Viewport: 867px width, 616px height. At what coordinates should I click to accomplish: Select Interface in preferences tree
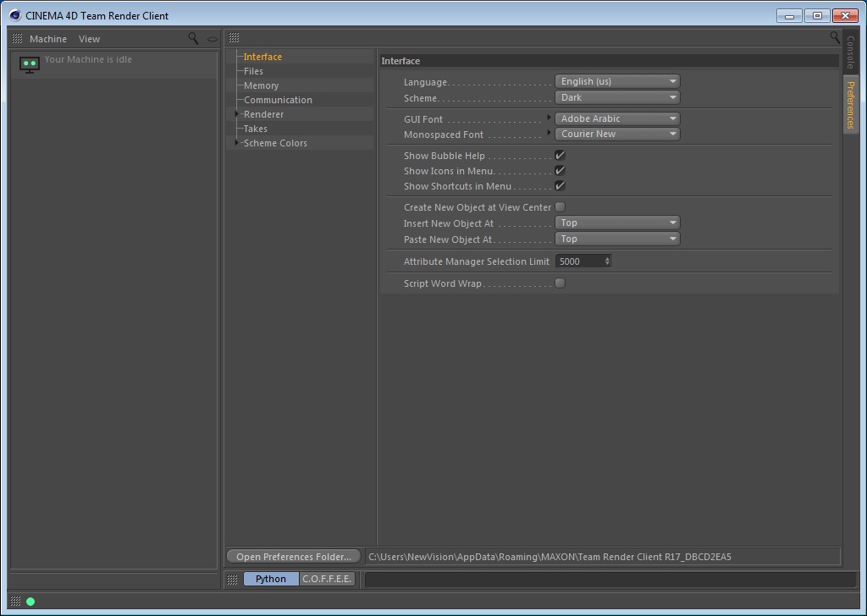[262, 57]
